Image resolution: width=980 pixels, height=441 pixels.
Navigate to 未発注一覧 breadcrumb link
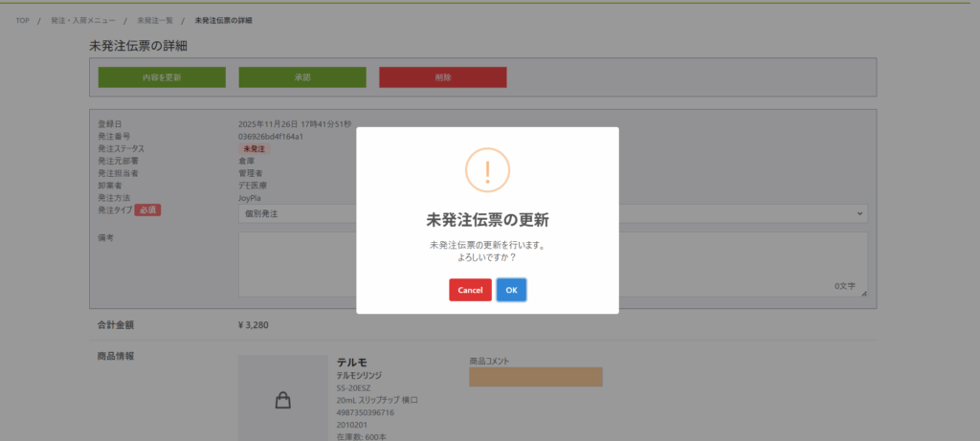[x=153, y=20]
